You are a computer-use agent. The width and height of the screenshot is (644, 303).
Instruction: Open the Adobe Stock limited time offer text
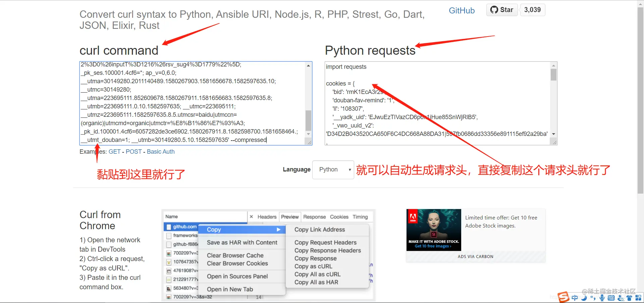point(501,221)
